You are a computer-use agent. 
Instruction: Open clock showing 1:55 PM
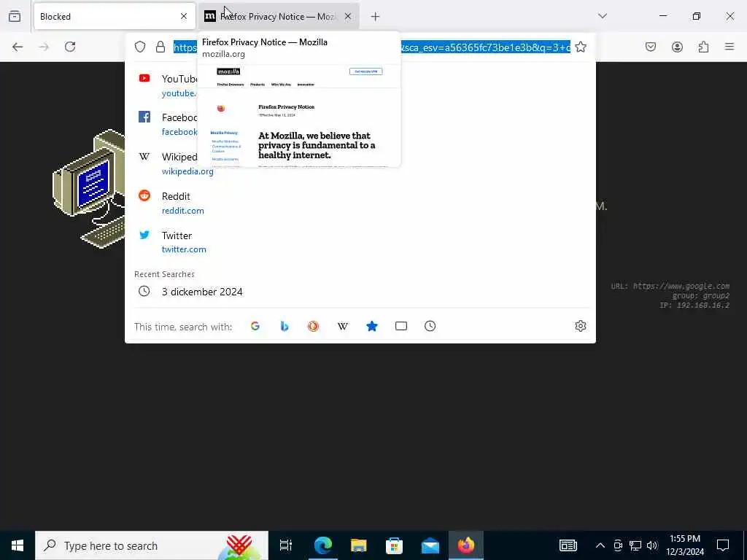[x=684, y=545]
